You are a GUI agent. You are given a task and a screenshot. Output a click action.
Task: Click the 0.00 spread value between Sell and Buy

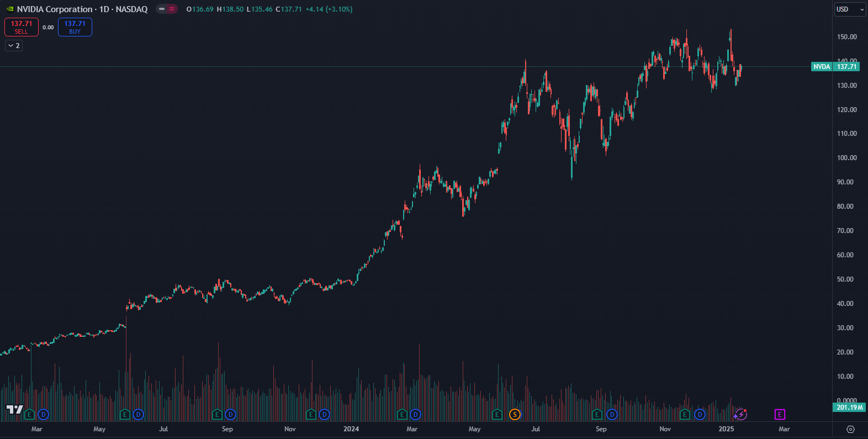pyautogui.click(x=48, y=28)
